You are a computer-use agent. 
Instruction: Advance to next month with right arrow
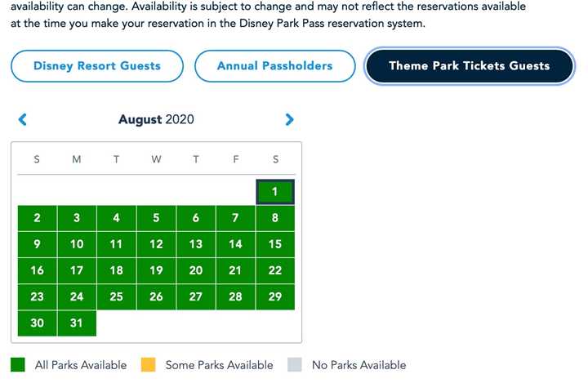pos(289,120)
